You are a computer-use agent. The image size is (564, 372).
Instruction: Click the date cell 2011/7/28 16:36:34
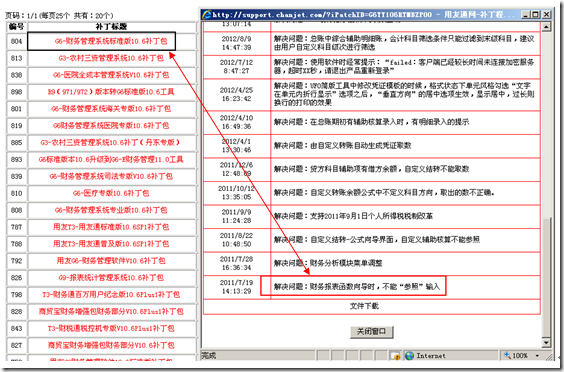(x=236, y=263)
